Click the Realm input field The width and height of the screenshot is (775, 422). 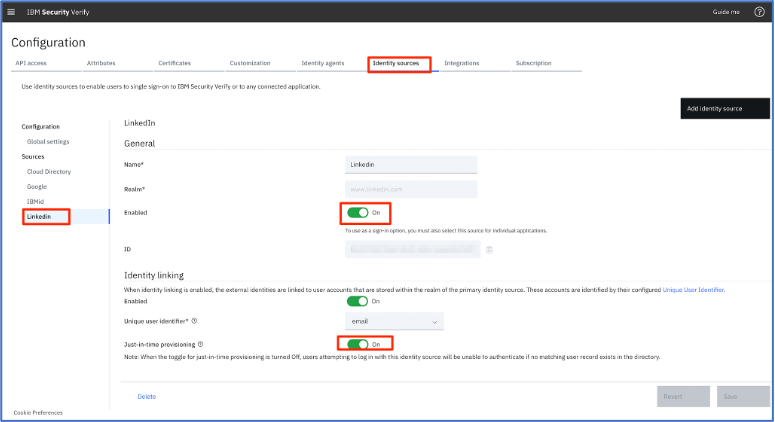pos(411,189)
